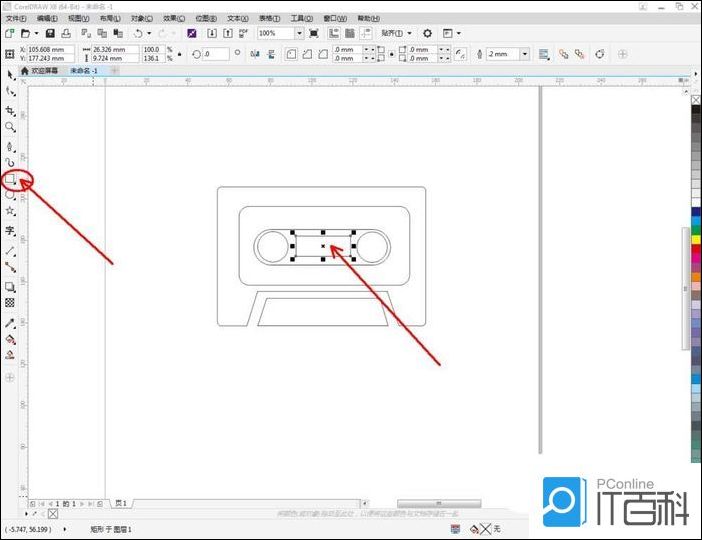702x540 pixels.
Task: Select the Zoom magnifier tool
Action: (x=11, y=127)
